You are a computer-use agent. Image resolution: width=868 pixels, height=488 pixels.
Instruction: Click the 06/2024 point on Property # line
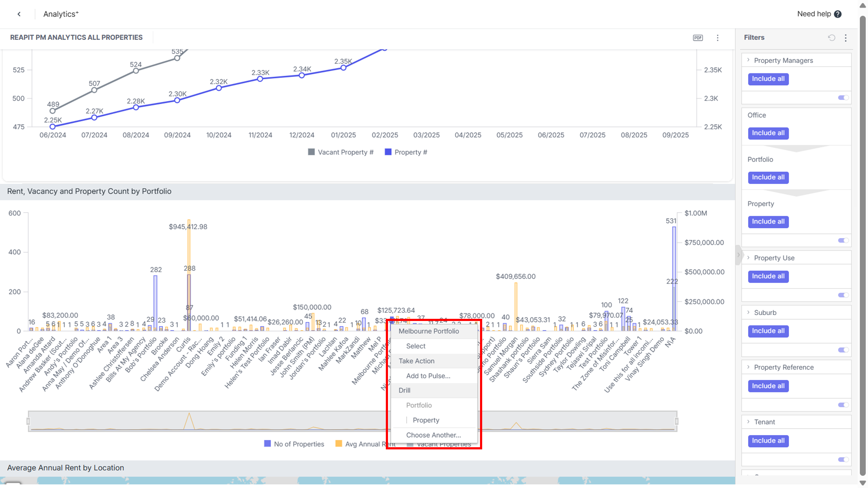pos(53,127)
